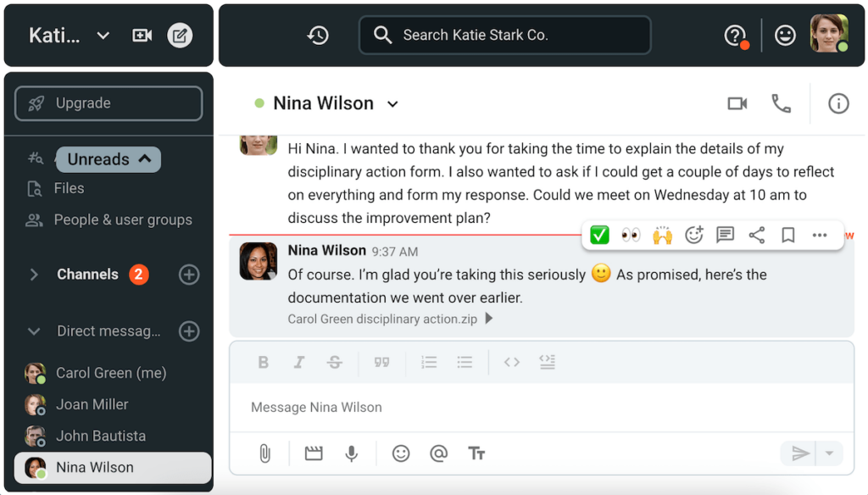Mention someone using the @ icon
868x495 pixels.
pos(438,453)
